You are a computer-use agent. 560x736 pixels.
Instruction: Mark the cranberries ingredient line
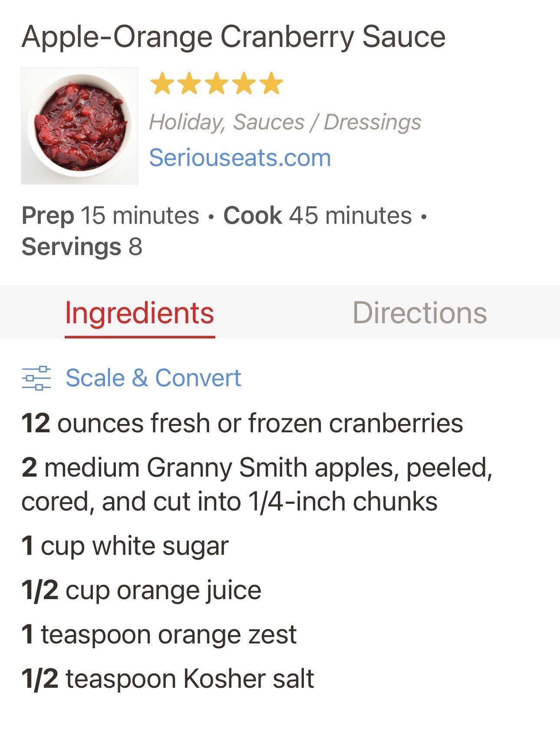pos(242,423)
